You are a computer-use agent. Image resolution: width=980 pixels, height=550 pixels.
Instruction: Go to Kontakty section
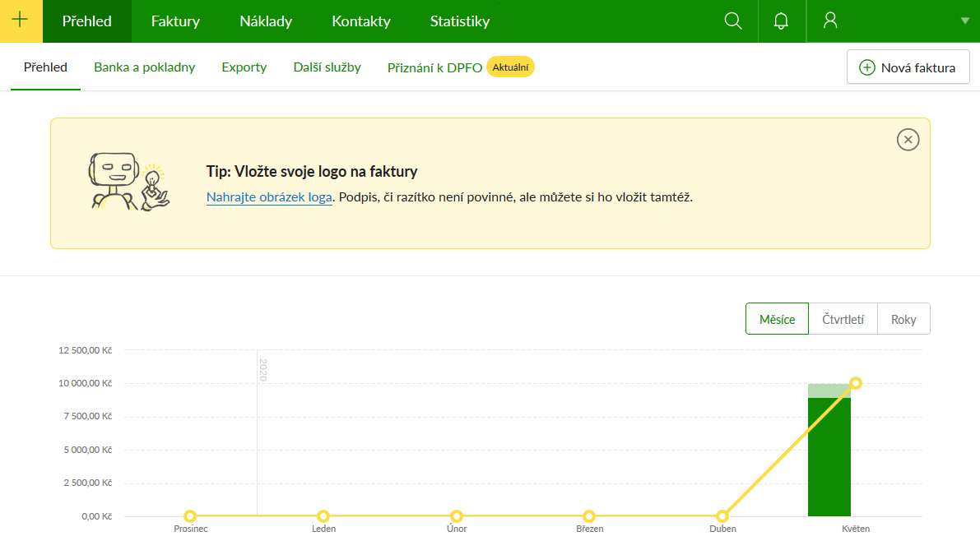(361, 21)
